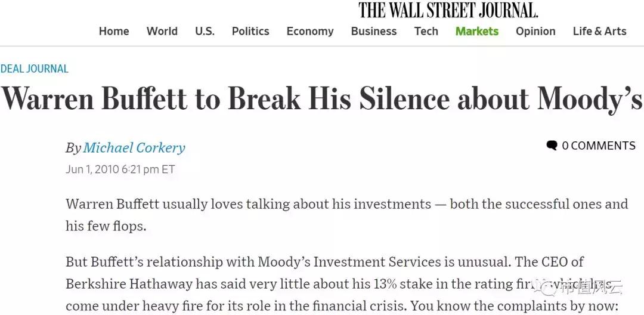This screenshot has height=315, width=644.
Task: Go to the Opinion section
Action: pyautogui.click(x=535, y=32)
